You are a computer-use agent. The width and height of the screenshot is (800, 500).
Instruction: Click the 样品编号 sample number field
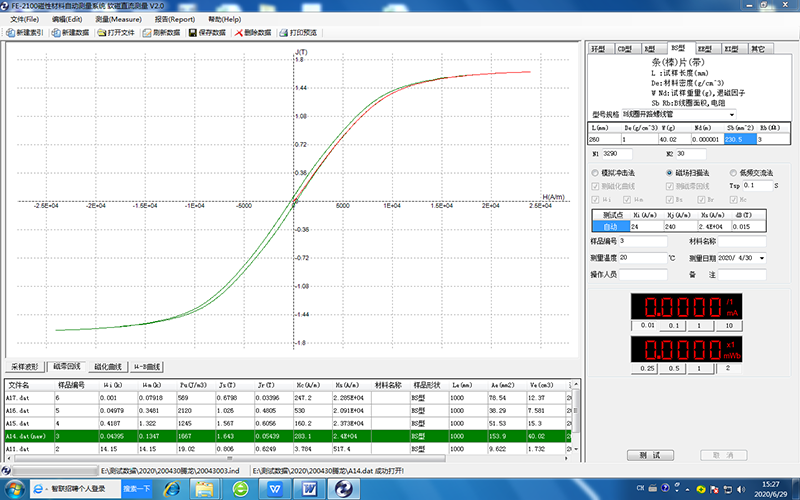[643, 241]
